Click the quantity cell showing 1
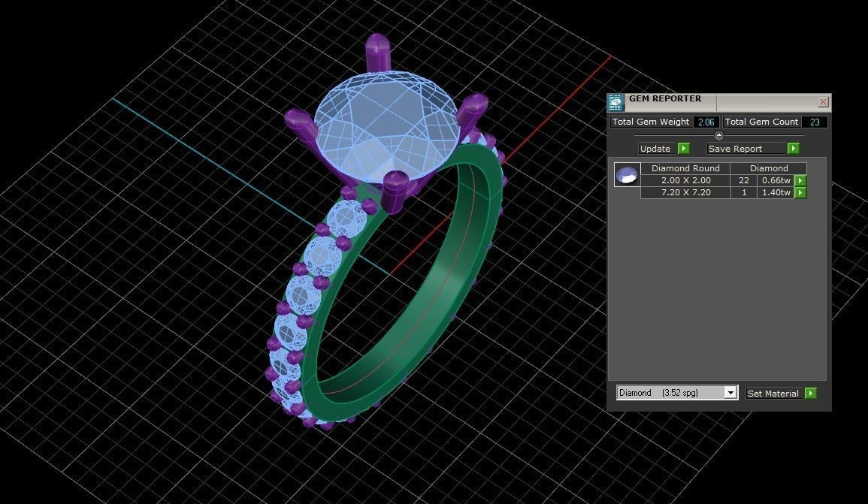868x504 pixels. click(x=743, y=192)
